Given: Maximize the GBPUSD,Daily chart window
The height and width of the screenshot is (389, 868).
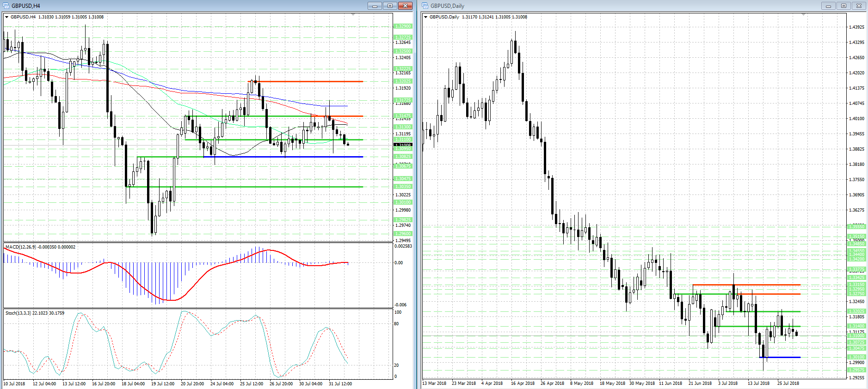Looking at the screenshot, I should (843, 6).
